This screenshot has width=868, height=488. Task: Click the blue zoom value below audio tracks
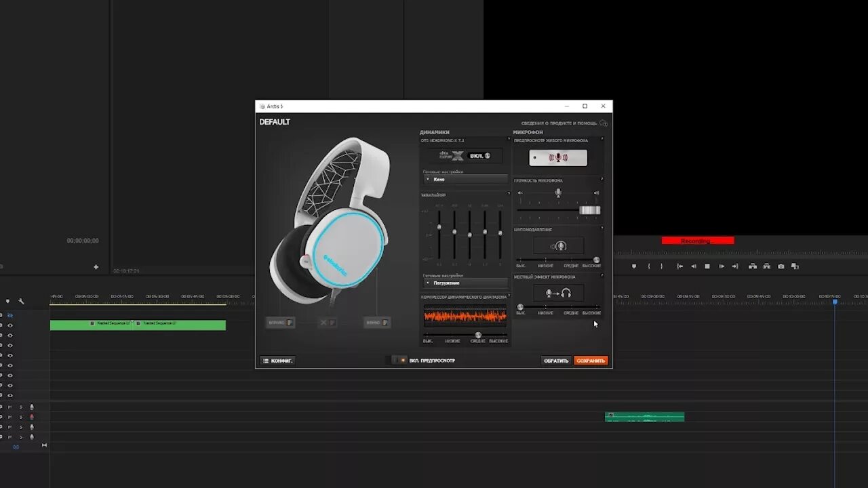[16, 447]
